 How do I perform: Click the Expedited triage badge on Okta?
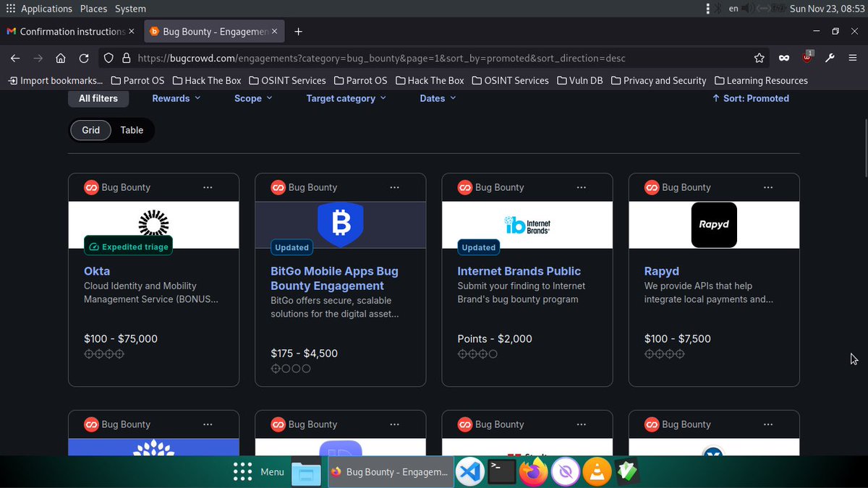128,247
